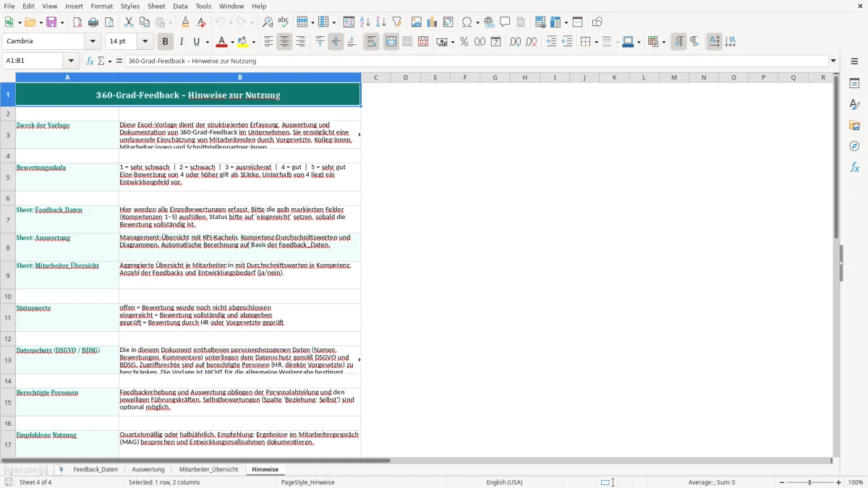Switch to the Mitarbeiter_Übersicht sheet tab
This screenshot has height=488, width=868.
[x=208, y=469]
